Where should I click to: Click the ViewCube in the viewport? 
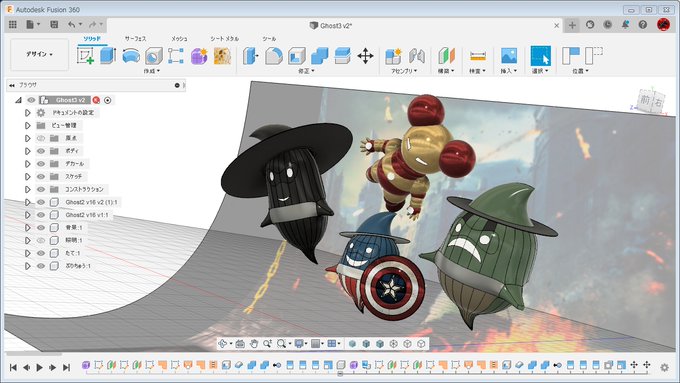click(x=651, y=101)
